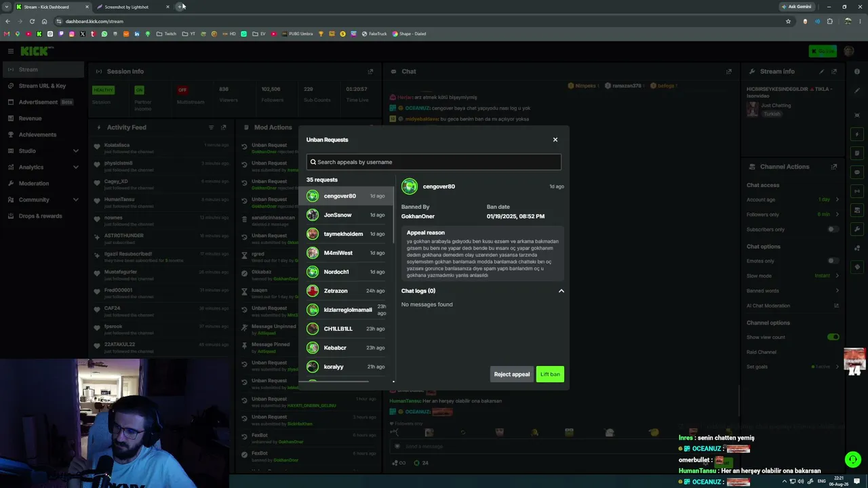Expand the Studio sidebar section

click(43, 150)
